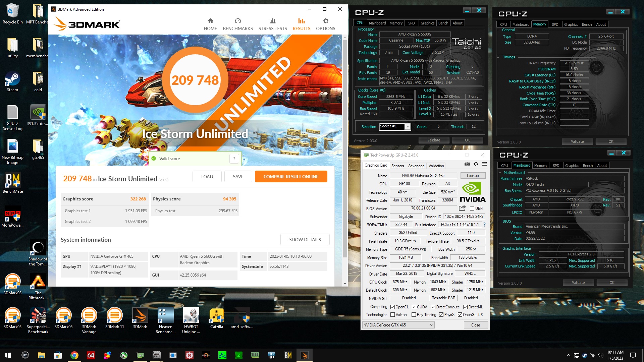
Task: Open the Socket #1 selection dropdown in CPU-Z
Action: point(395,126)
